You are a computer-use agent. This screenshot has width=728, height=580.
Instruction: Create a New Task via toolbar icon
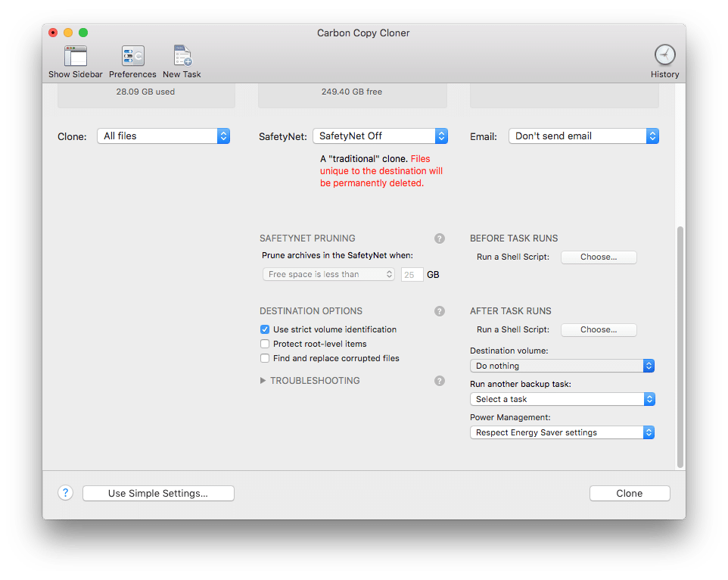pos(182,57)
